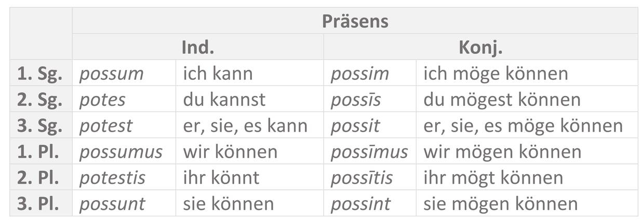Select the cell with possumus
The height and width of the screenshot is (224, 644).
(x=120, y=151)
